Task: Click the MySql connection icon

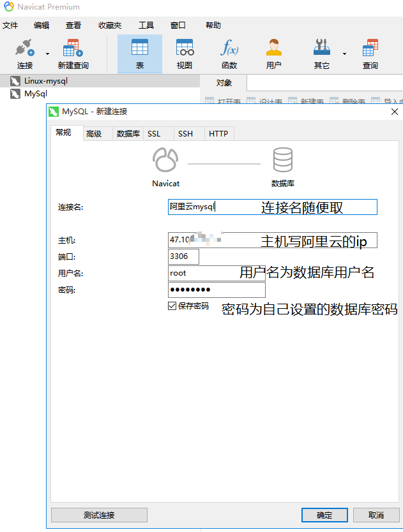Action: 15,94
